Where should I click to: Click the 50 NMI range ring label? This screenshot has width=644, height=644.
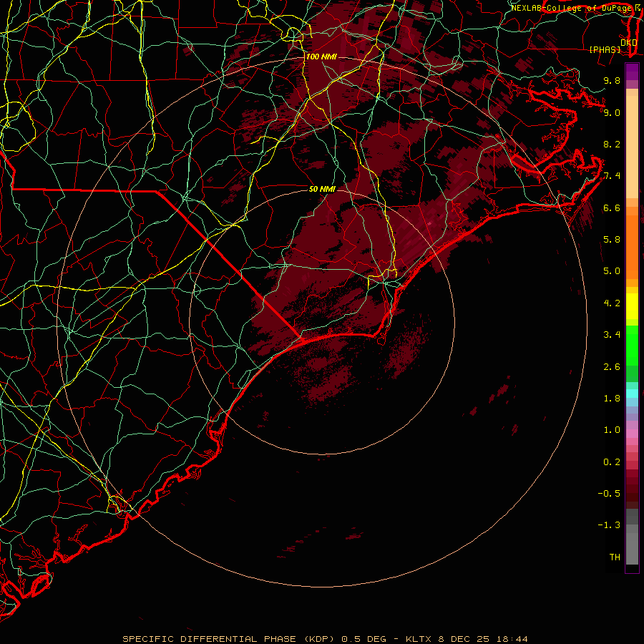point(323,189)
